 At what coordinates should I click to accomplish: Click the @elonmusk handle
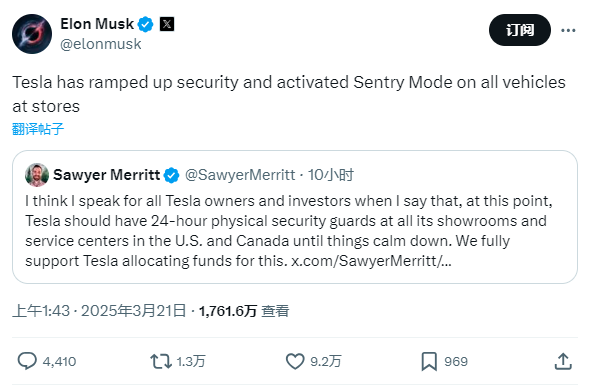coord(101,44)
